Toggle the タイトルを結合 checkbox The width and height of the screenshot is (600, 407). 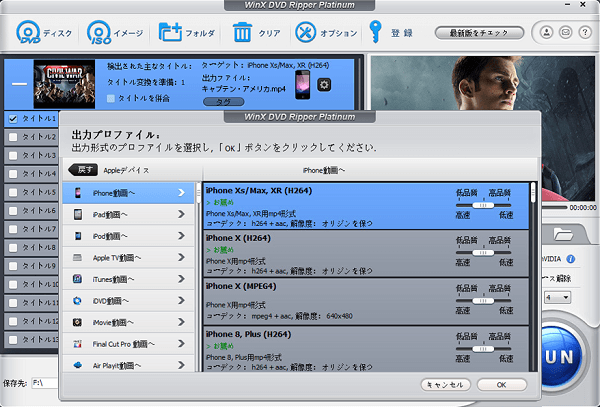[x=112, y=98]
